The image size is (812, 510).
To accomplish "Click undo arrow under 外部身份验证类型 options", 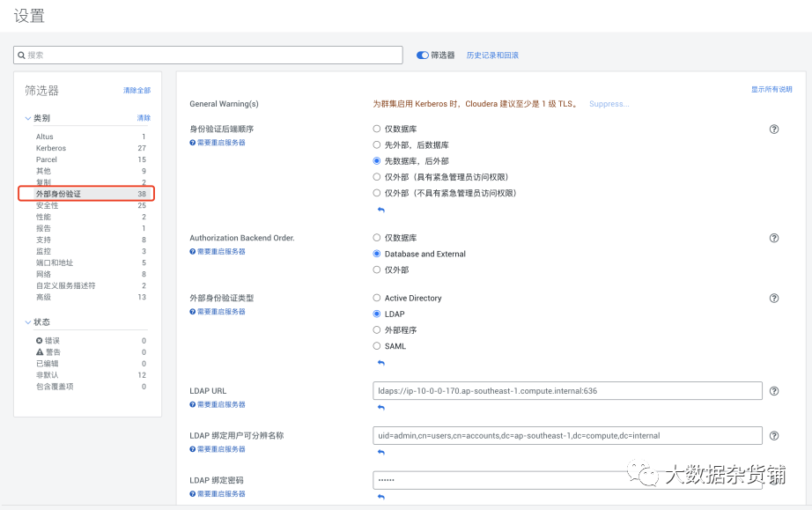I will pyautogui.click(x=381, y=363).
